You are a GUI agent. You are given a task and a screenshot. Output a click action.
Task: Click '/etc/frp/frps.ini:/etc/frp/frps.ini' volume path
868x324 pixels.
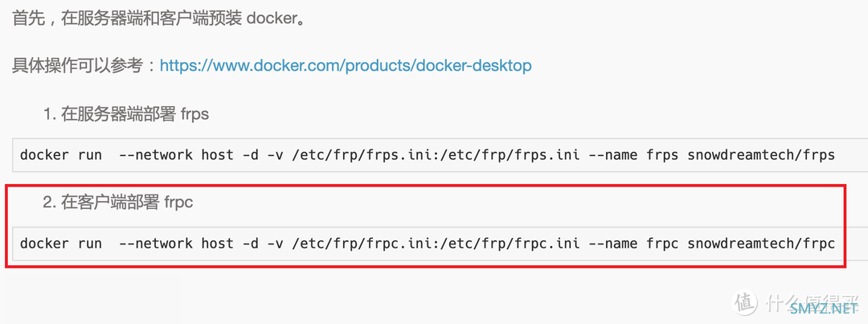[435, 155]
